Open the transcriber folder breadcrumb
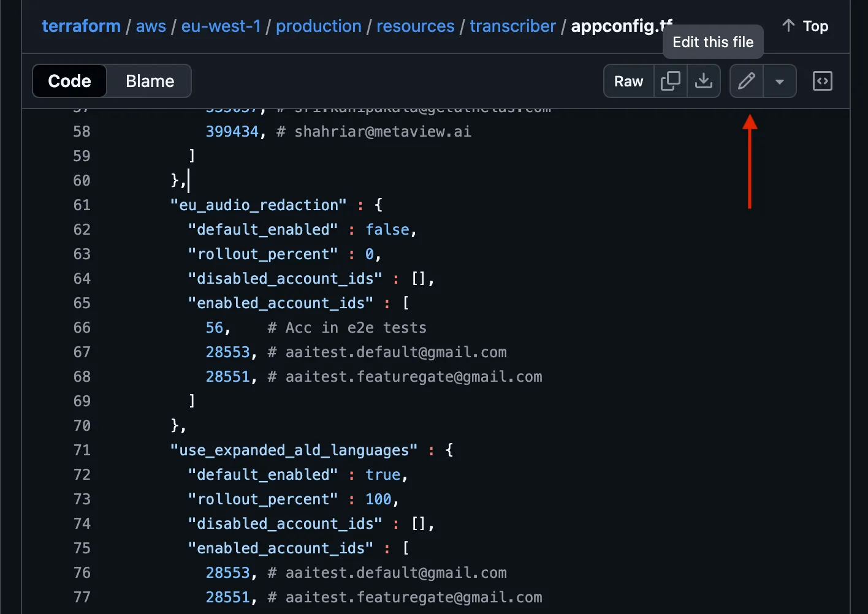Screen dimensions: 868x614 [512, 26]
